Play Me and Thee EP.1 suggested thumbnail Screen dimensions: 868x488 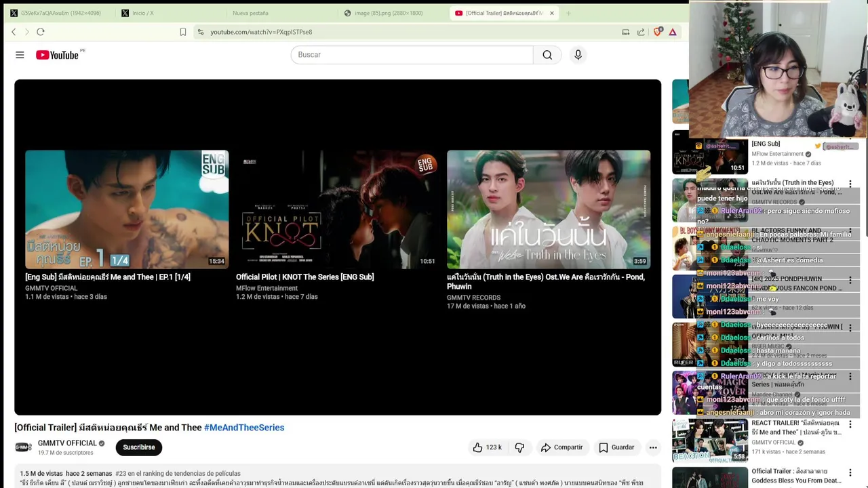[x=127, y=209]
